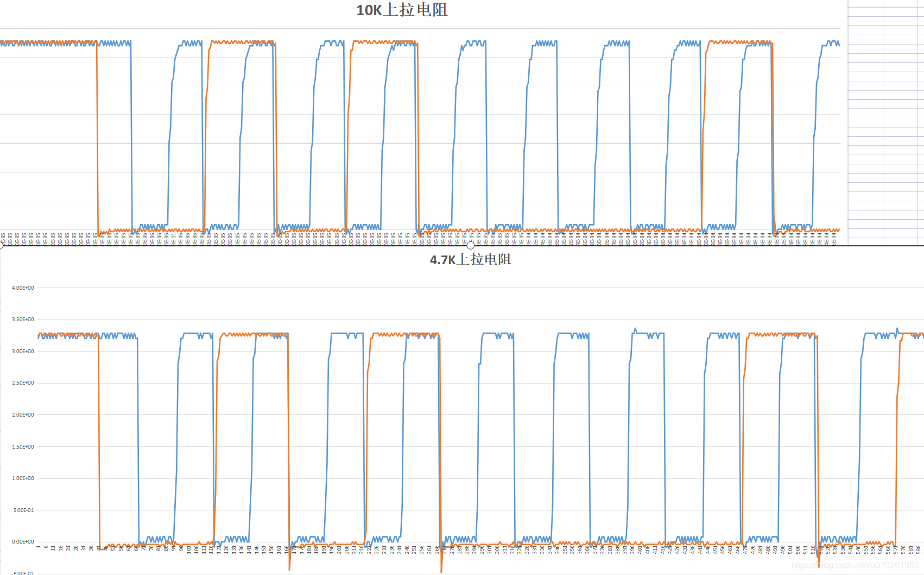Click x-axis label 256 in the 4.7K chart
This screenshot has width=924, height=575.
[422, 549]
